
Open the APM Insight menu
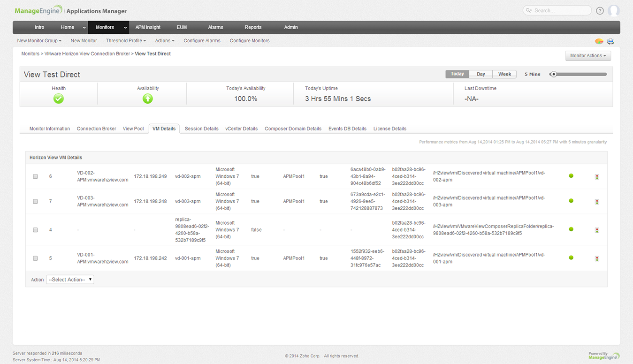(x=148, y=27)
